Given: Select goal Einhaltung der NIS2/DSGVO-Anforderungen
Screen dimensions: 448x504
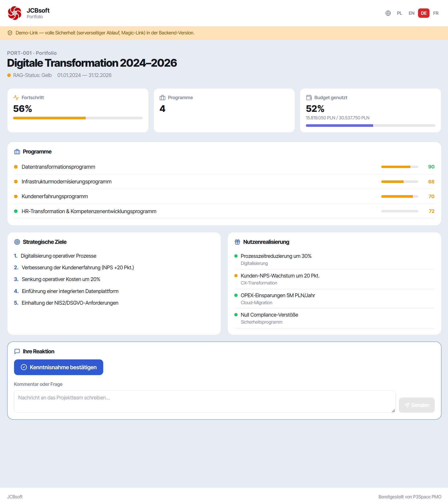Looking at the screenshot, I should [x=70, y=303].
